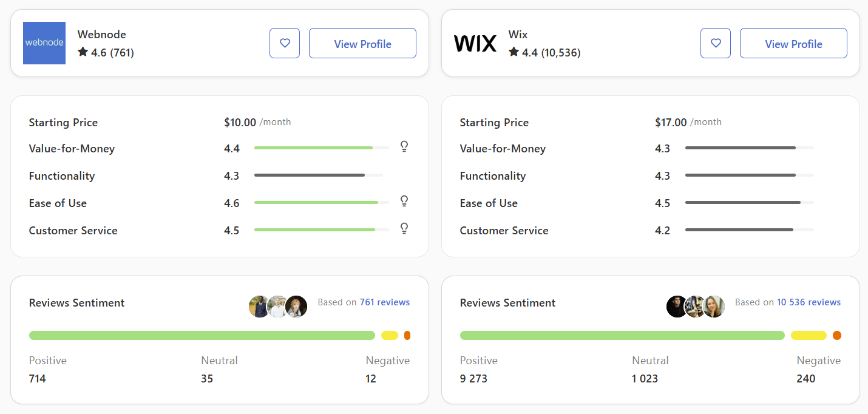868x414 pixels.
Task: Click Wix Reviews Sentiment heading
Action: 508,303
